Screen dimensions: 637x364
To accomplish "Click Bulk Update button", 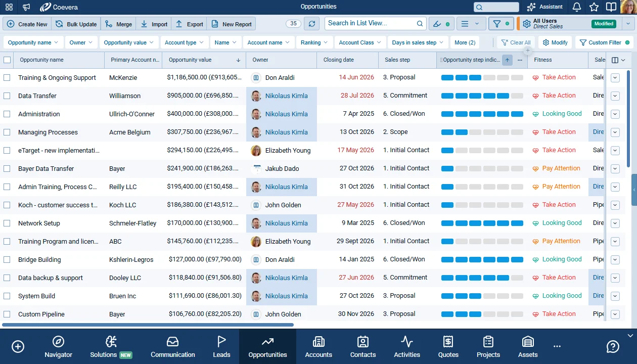I will click(x=76, y=24).
